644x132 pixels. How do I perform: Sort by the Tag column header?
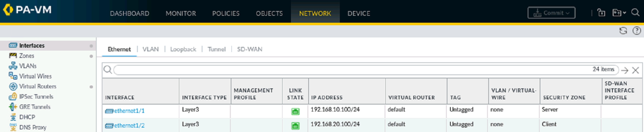[x=468, y=91]
